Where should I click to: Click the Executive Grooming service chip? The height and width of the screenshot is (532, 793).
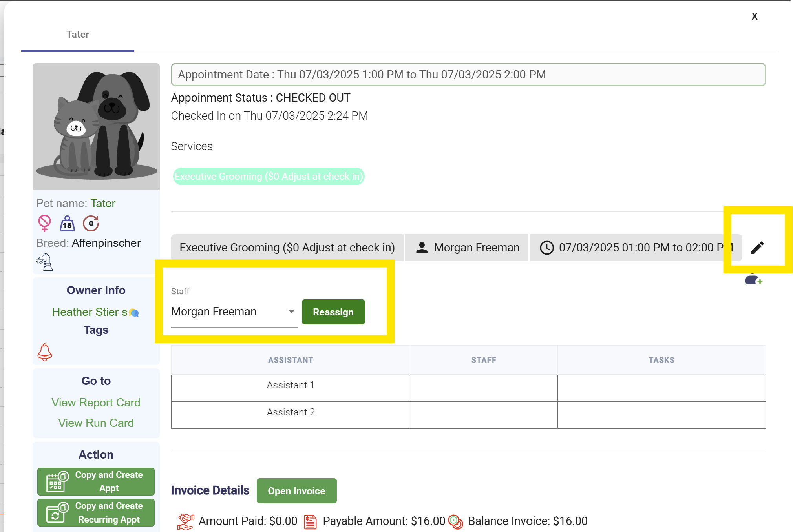coord(269,177)
